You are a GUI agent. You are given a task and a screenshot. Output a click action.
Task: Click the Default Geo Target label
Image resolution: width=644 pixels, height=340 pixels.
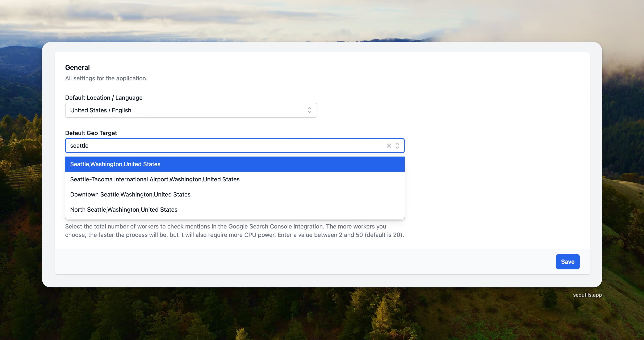tap(91, 133)
